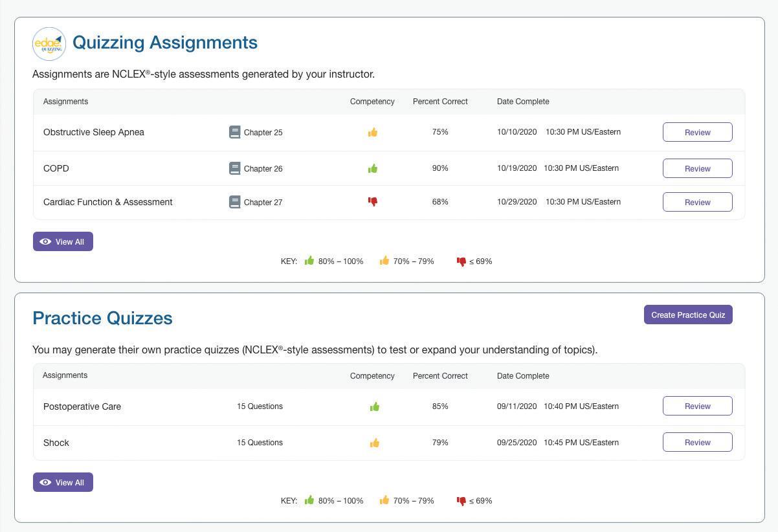Review the Shock practice quiz
Image resolution: width=778 pixels, height=532 pixels.
point(697,442)
